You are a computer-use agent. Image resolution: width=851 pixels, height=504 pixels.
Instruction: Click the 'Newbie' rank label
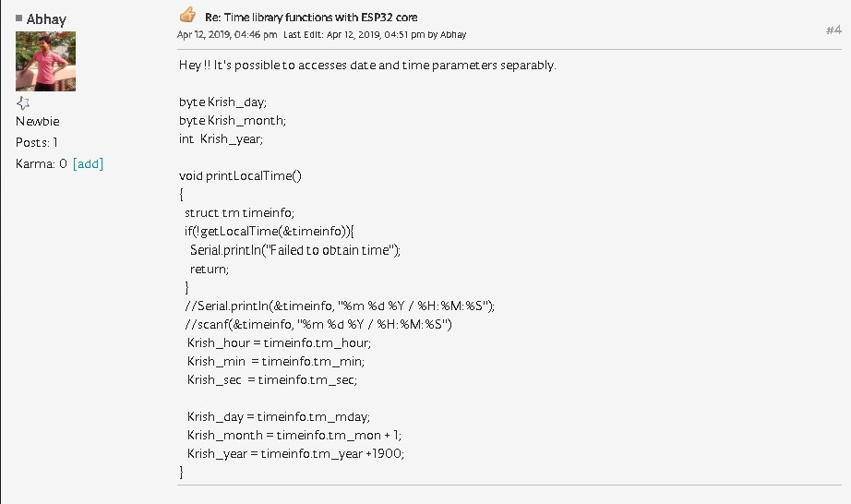37,121
